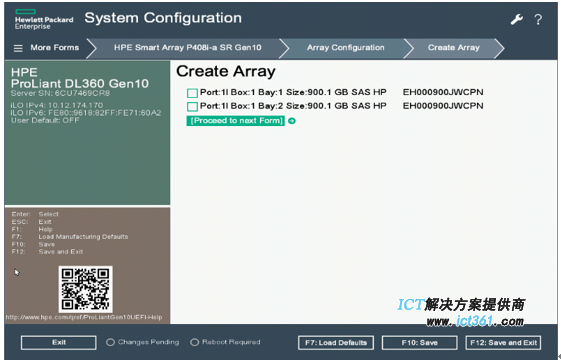
Task: Click the Server SN text in sidebar
Action: pyautogui.click(x=60, y=93)
